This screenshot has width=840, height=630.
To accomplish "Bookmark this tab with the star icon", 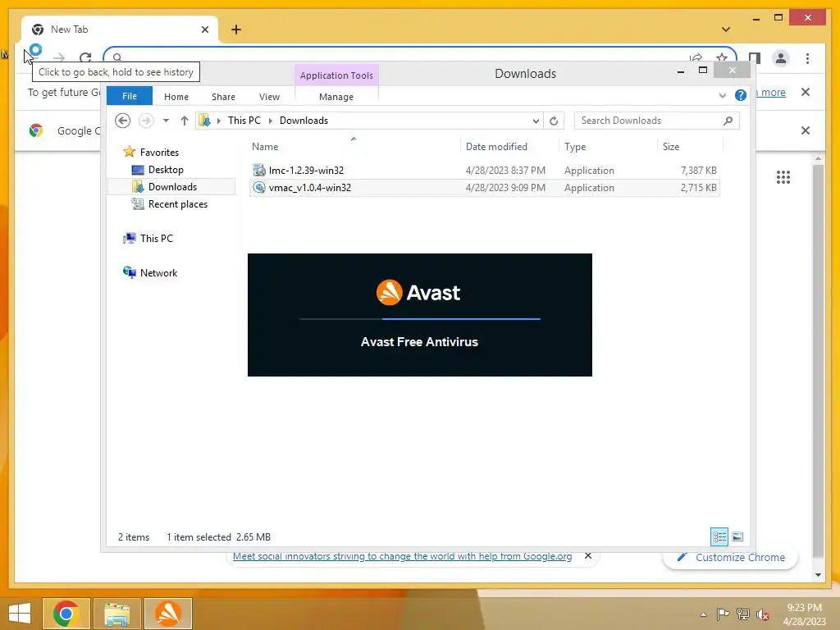I will (x=722, y=57).
